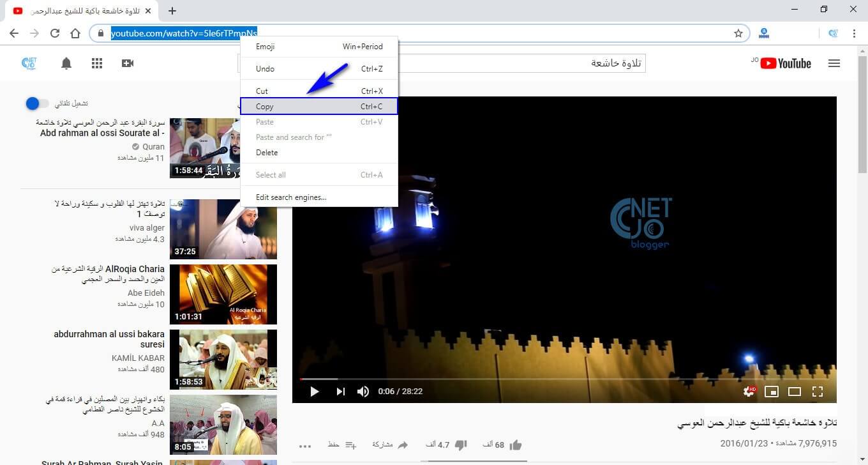Click the browser back arrow
This screenshot has width=868, height=465.
(14, 33)
